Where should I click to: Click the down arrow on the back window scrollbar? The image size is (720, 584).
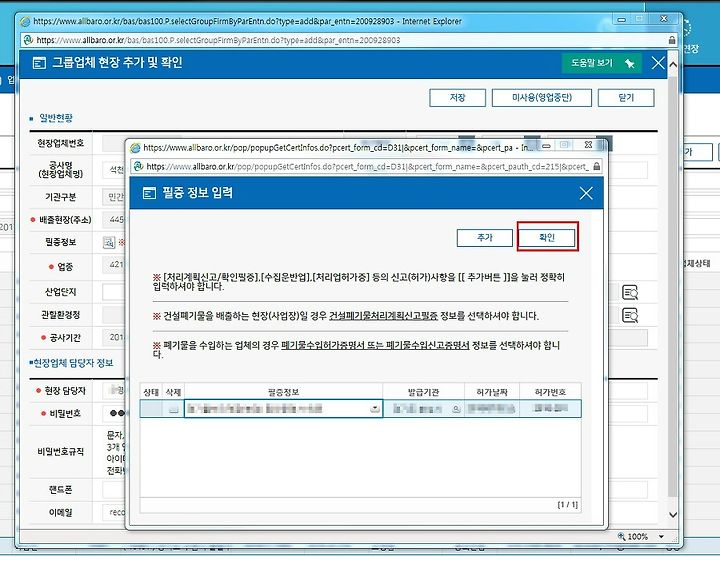(x=673, y=515)
